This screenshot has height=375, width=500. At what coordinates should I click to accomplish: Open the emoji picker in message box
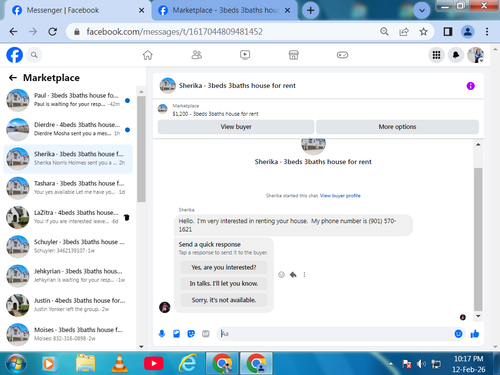click(x=458, y=334)
